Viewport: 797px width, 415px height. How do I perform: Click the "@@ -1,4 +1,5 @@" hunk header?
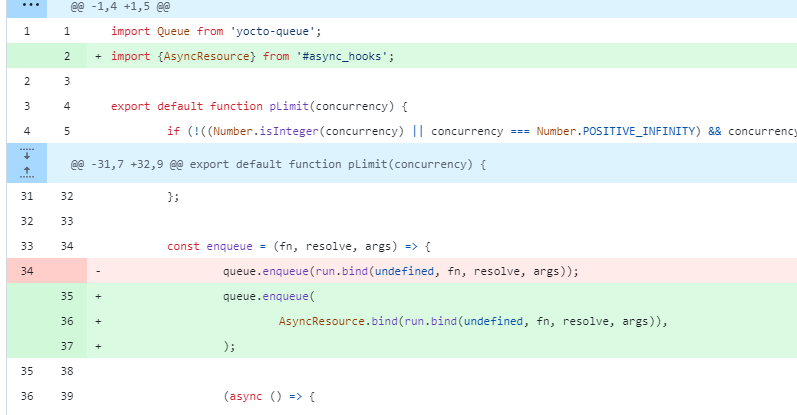pos(122,6)
